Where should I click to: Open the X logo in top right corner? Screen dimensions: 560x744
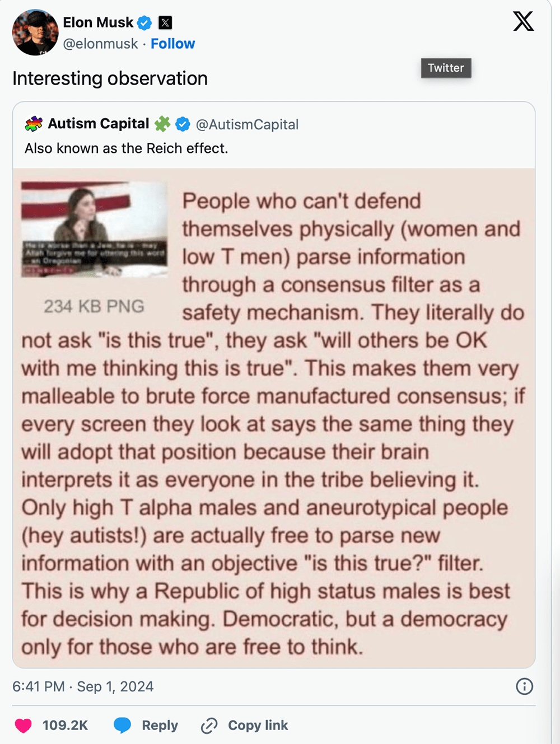point(522,21)
